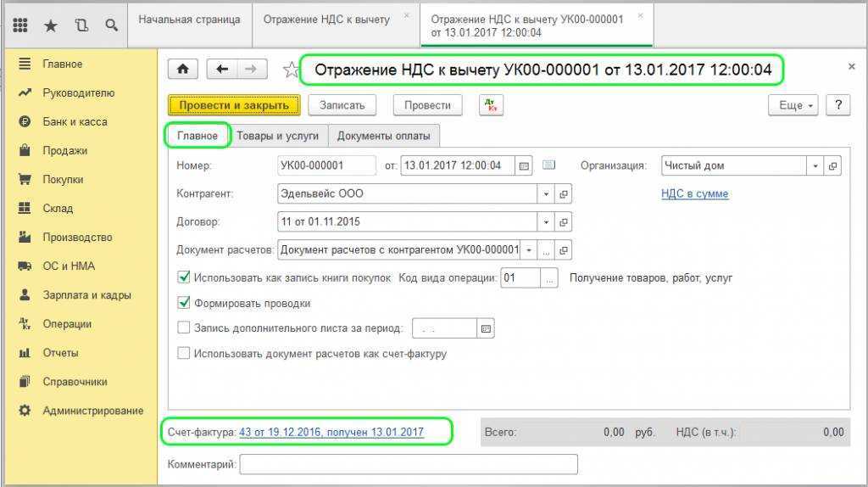This screenshot has height=487, width=868.
Task: Click the home button icon
Action: point(183,70)
